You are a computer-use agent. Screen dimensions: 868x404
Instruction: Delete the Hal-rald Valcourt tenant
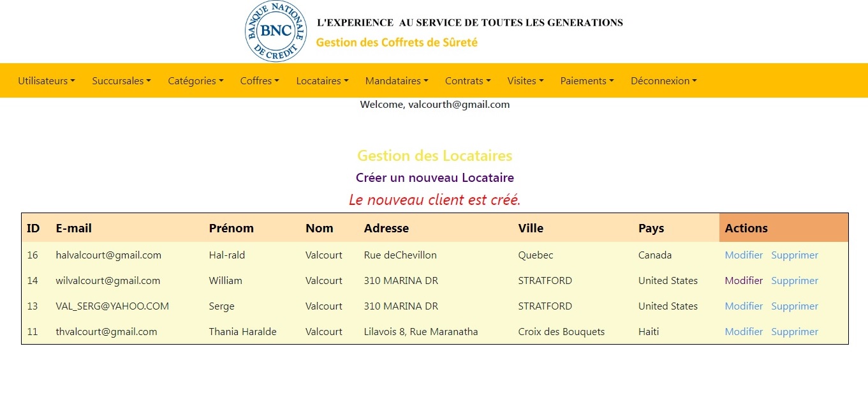tap(794, 255)
